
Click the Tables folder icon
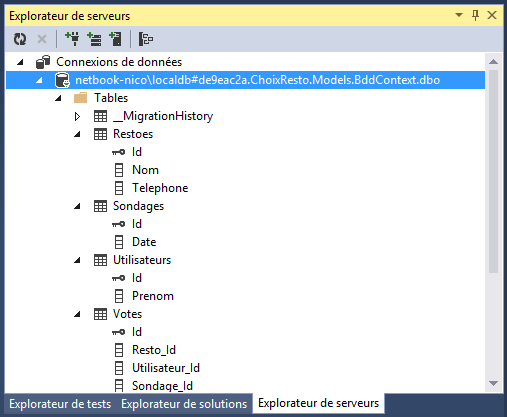point(80,98)
